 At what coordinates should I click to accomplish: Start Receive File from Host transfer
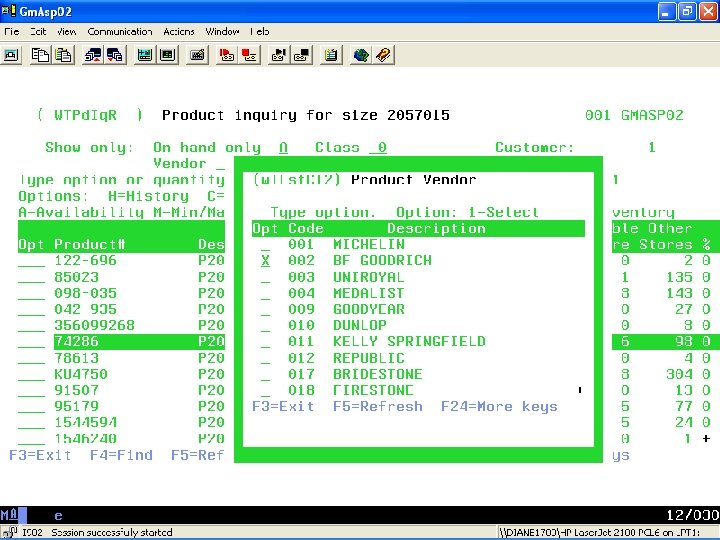click(x=115, y=55)
